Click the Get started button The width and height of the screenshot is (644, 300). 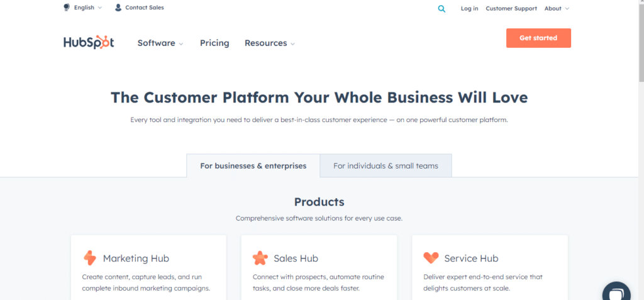[538, 38]
